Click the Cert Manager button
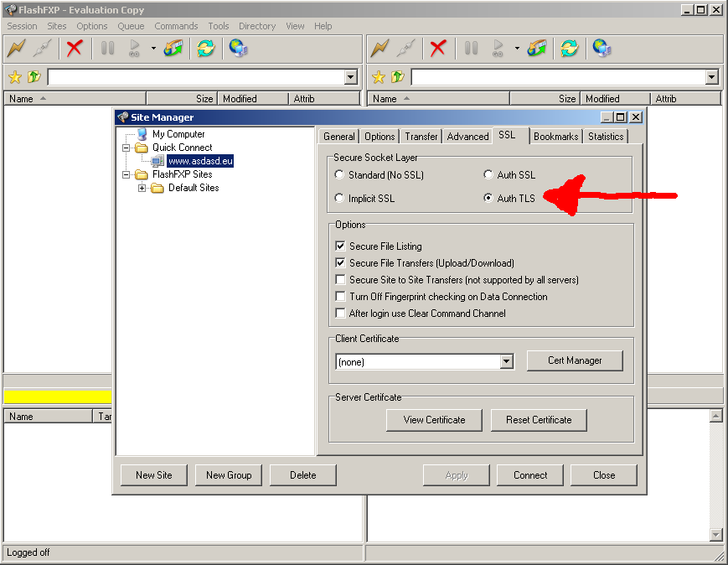This screenshot has width=728, height=565. 575,360
